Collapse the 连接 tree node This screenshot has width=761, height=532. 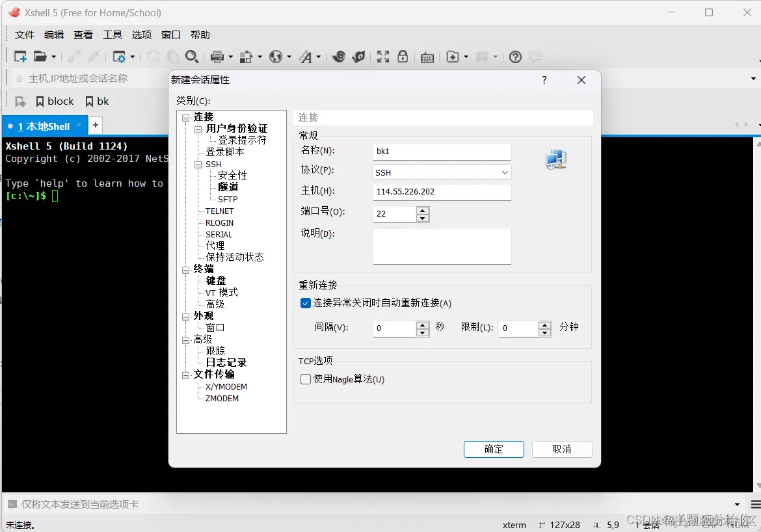point(185,118)
